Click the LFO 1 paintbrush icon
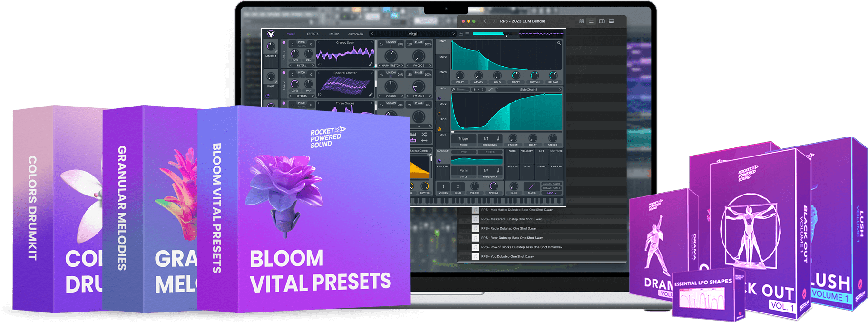 (x=453, y=89)
